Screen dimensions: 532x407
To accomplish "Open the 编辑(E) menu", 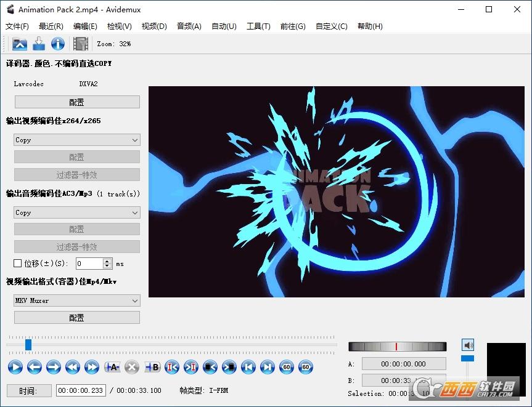I will (x=85, y=26).
